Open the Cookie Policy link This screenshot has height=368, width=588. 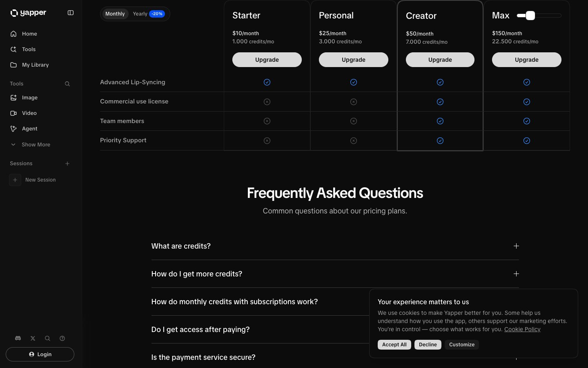[522, 329]
